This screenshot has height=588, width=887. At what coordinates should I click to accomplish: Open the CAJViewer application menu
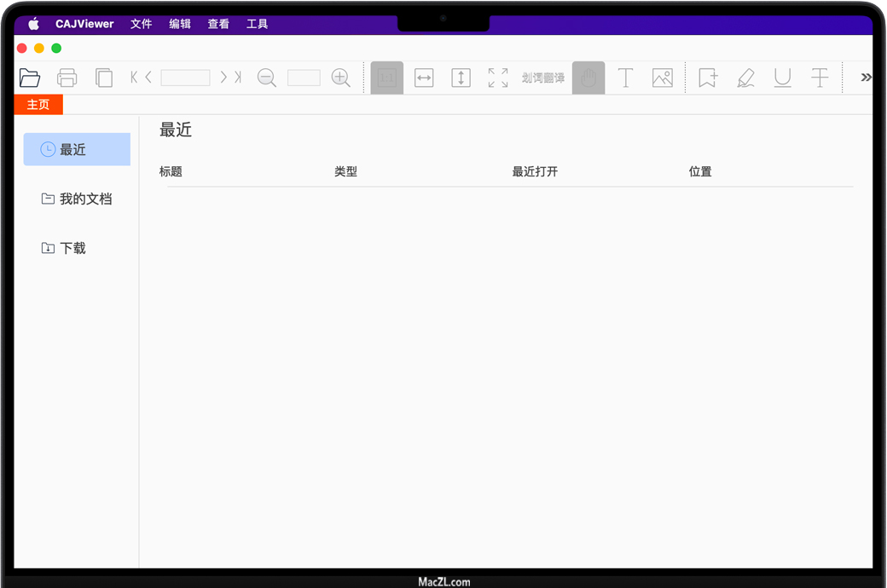(84, 24)
